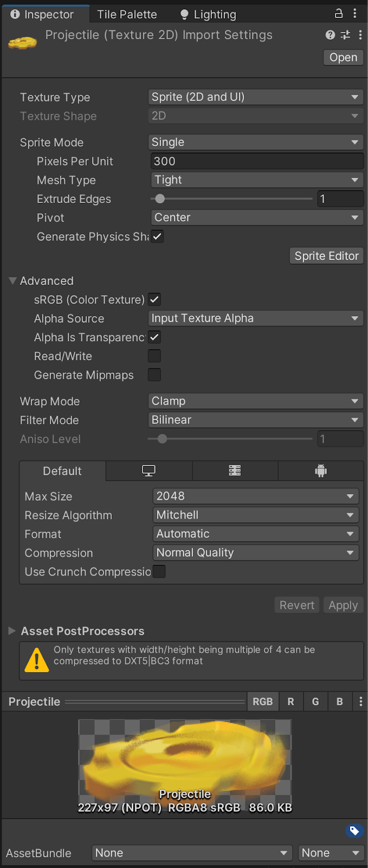Screen dimensions: 368x868
Task: Open the Texture Type dropdown
Action: [x=255, y=97]
